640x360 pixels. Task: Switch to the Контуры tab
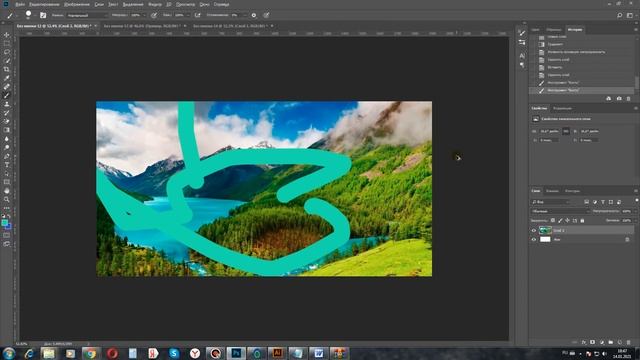(x=572, y=191)
